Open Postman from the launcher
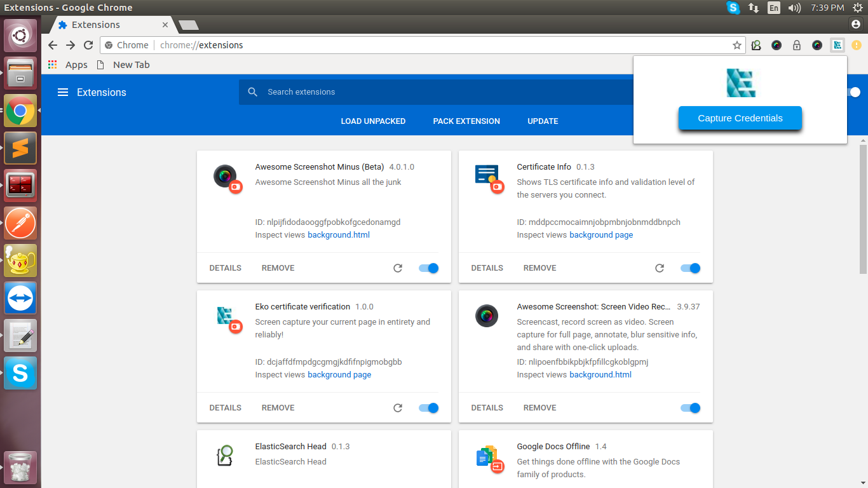The height and width of the screenshot is (488, 868). click(x=20, y=223)
